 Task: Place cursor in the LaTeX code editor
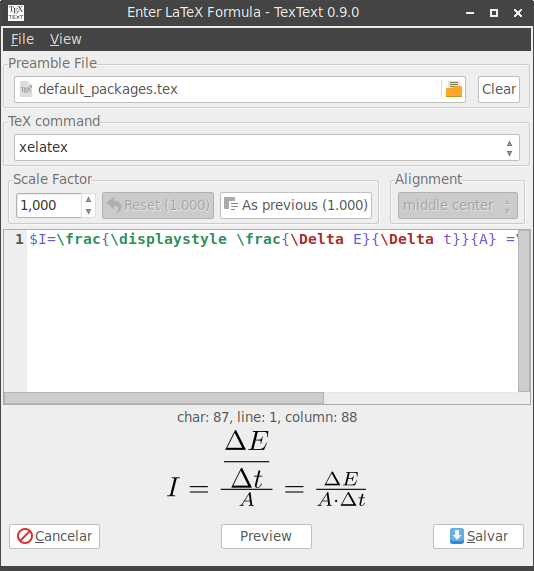[272, 311]
